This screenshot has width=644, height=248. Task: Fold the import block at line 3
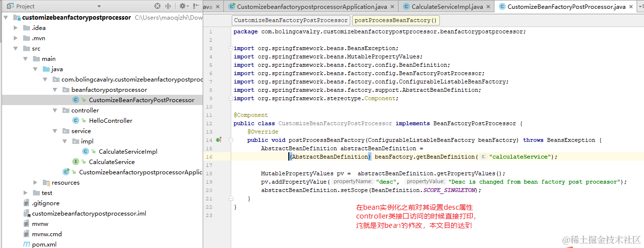pyautogui.click(x=230, y=48)
